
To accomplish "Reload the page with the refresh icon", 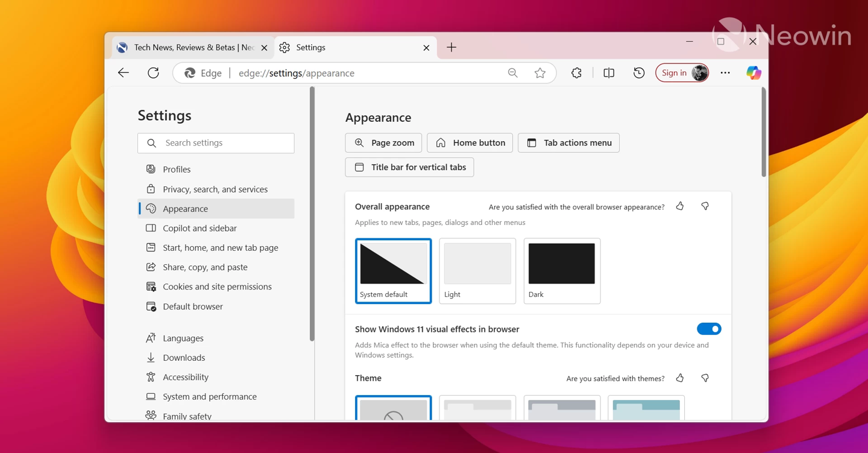I will (154, 73).
